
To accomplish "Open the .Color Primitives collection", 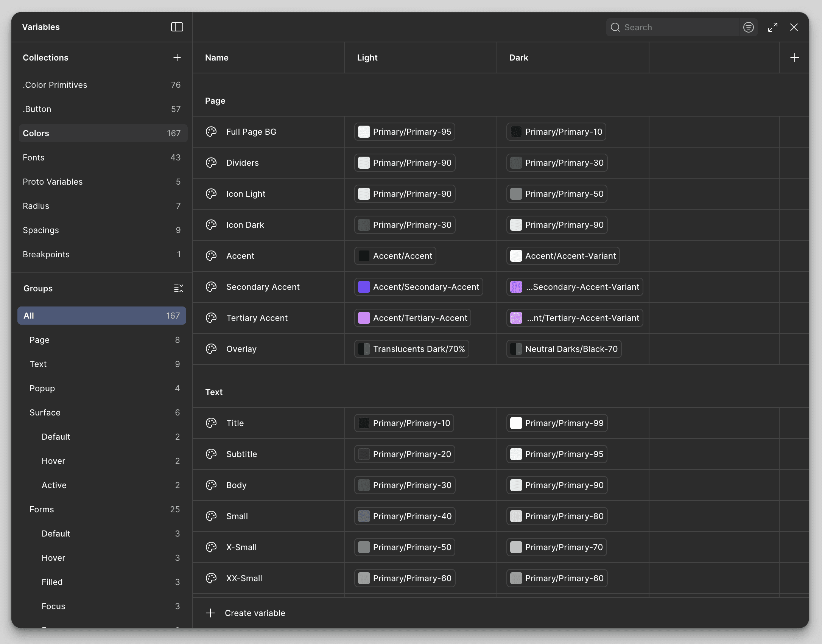I will coord(55,85).
